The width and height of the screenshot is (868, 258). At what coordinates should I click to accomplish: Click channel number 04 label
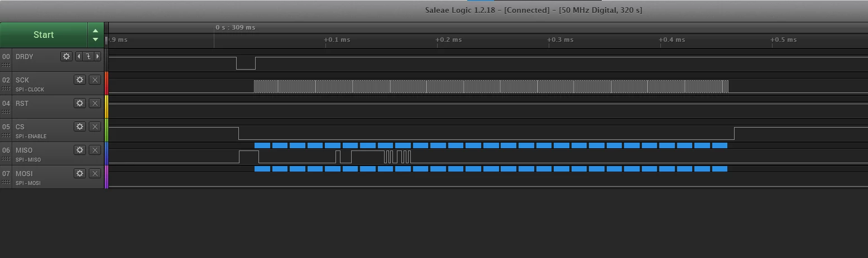(x=6, y=104)
